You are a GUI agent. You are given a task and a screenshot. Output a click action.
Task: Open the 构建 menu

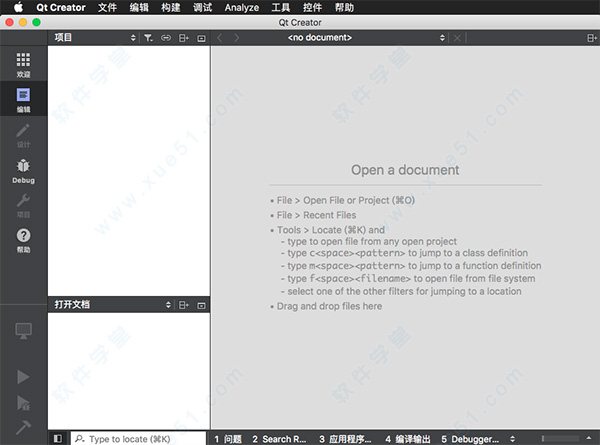pos(171,7)
